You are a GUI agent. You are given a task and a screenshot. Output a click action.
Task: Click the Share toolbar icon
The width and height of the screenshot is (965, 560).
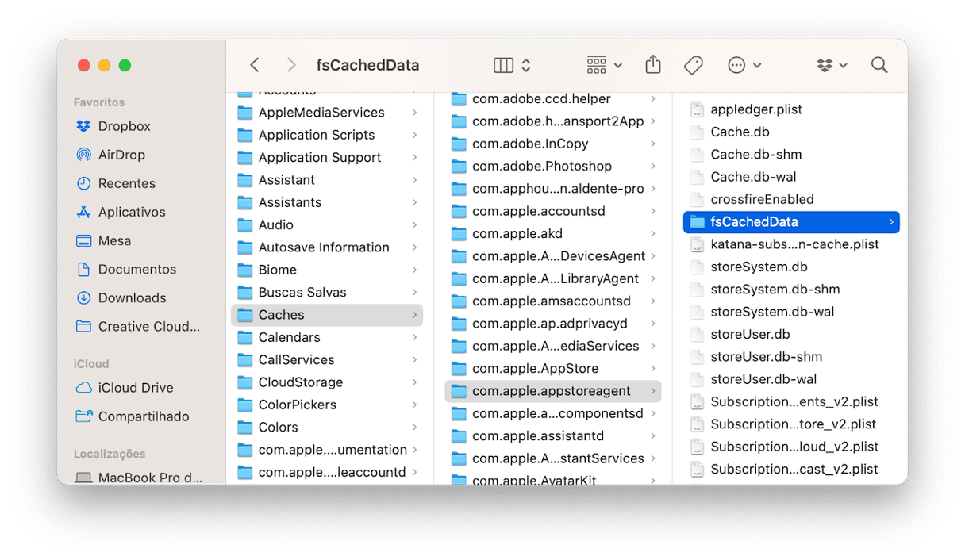653,64
